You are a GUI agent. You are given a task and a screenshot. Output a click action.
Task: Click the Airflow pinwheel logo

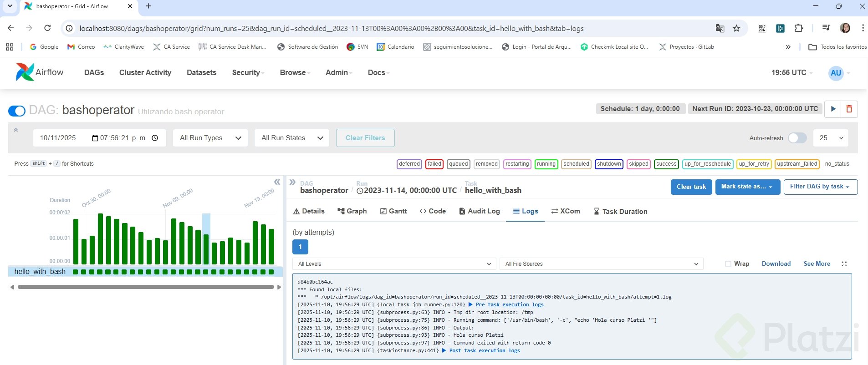point(25,72)
